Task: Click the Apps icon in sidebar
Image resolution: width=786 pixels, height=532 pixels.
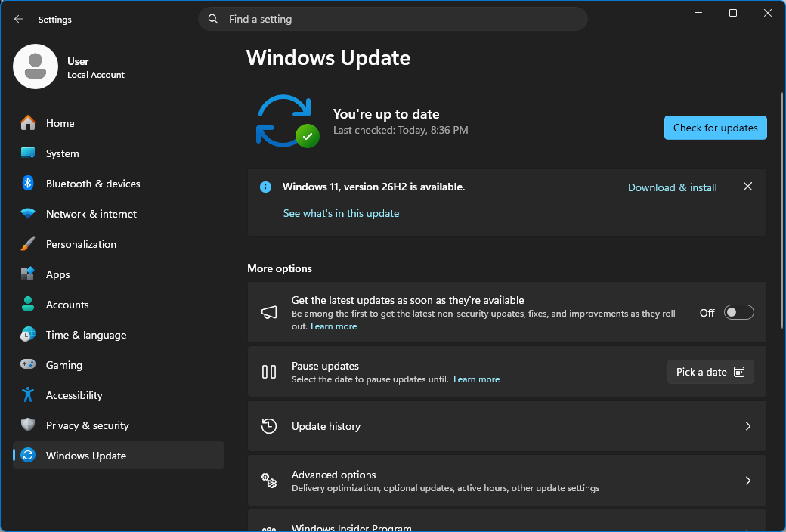Action: [x=28, y=274]
